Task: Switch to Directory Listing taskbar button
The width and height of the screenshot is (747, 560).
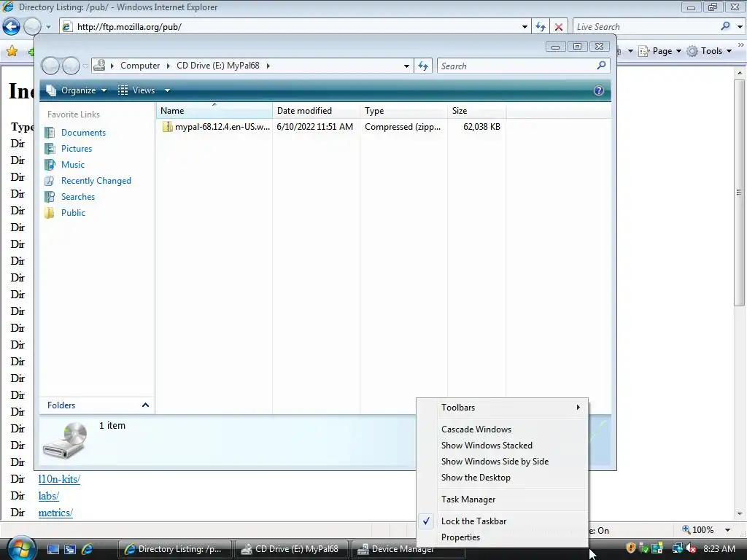Action: point(175,549)
